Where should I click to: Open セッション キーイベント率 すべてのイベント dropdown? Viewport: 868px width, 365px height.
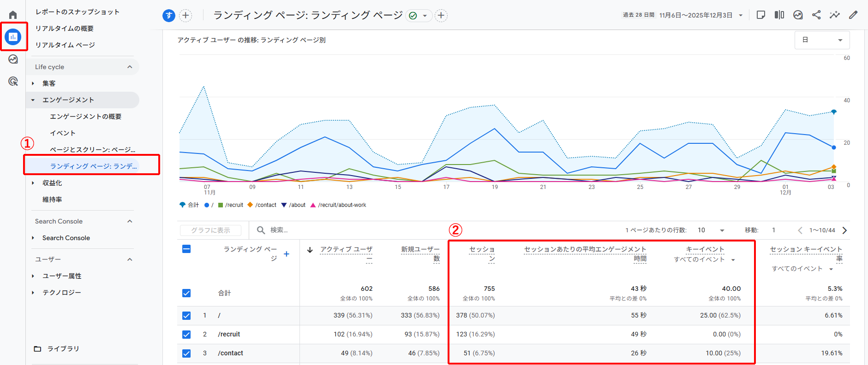tap(802, 269)
